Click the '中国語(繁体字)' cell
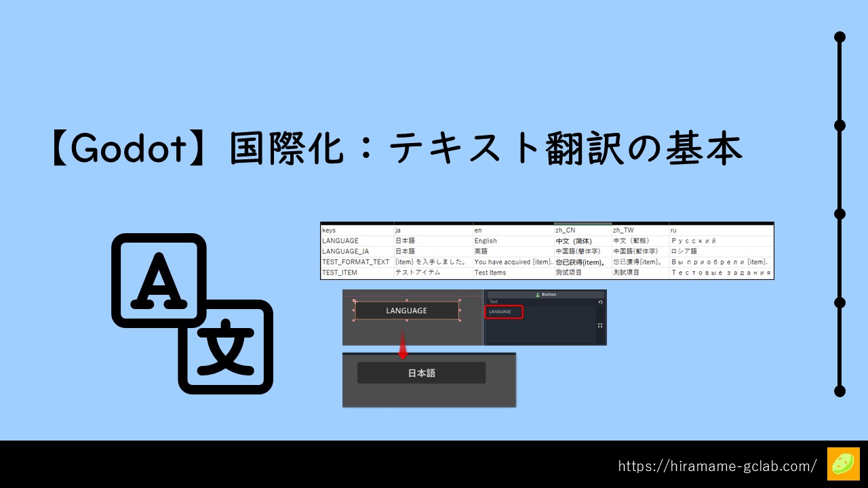 [639, 251]
